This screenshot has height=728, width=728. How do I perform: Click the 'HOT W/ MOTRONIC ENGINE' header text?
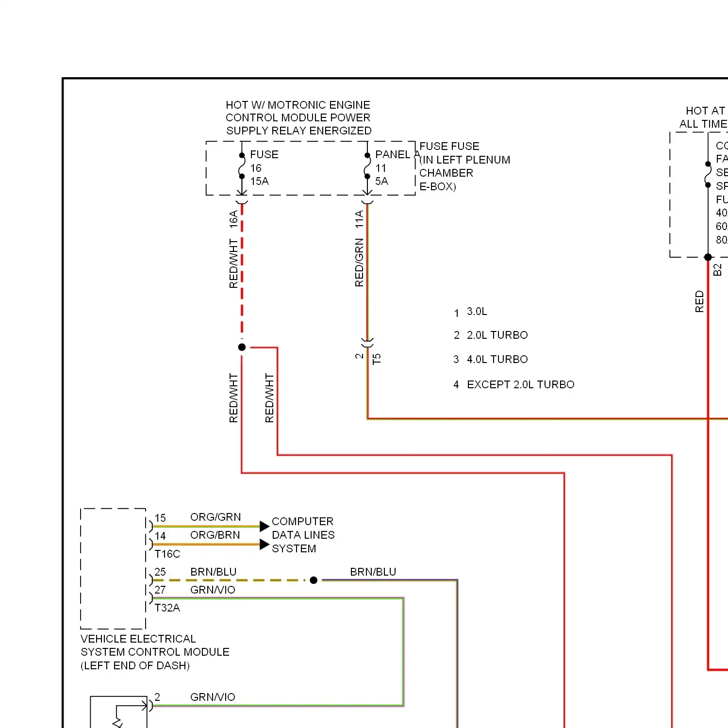pyautogui.click(x=298, y=105)
